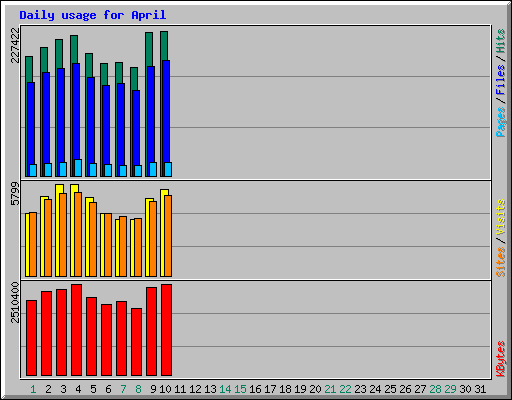
Task: Click green day label 15
Action: 240,389
